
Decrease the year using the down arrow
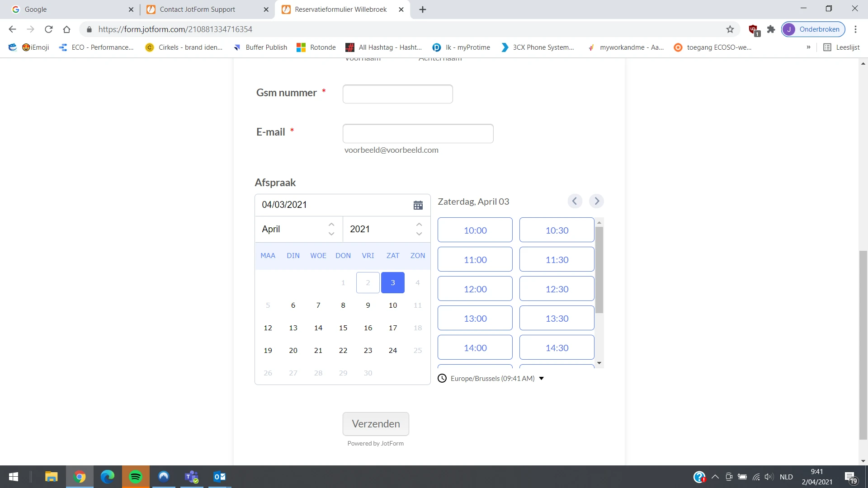[419, 235]
